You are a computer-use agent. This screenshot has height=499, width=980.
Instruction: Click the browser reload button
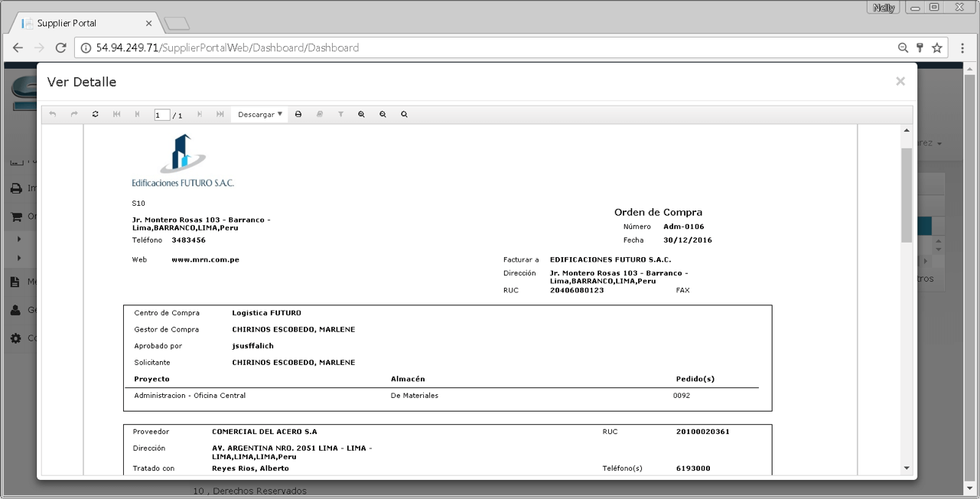click(60, 47)
